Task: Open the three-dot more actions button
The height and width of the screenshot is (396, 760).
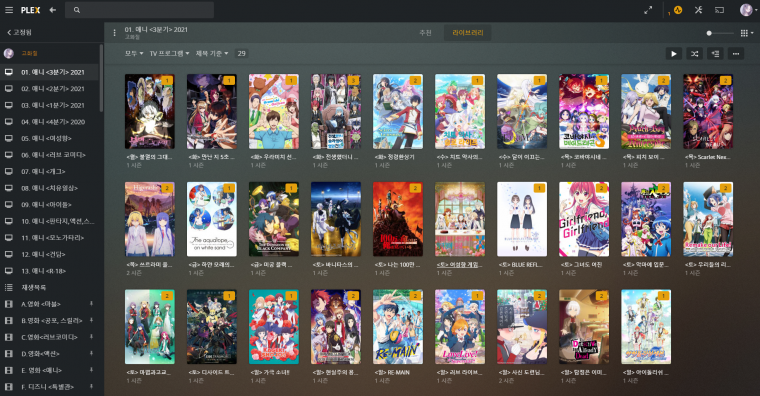Action: point(736,54)
